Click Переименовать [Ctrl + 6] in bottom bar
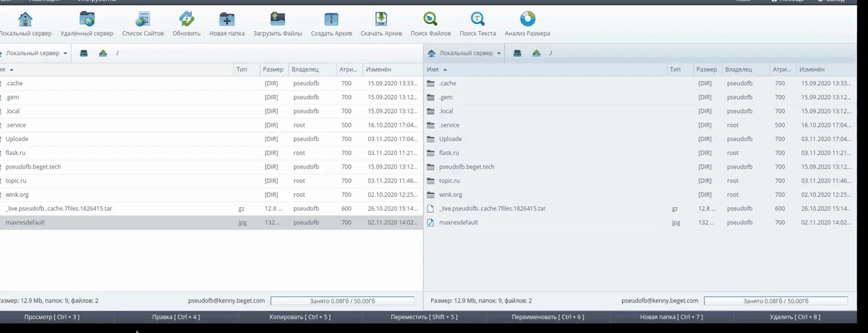The height and width of the screenshot is (333, 868). click(x=548, y=317)
